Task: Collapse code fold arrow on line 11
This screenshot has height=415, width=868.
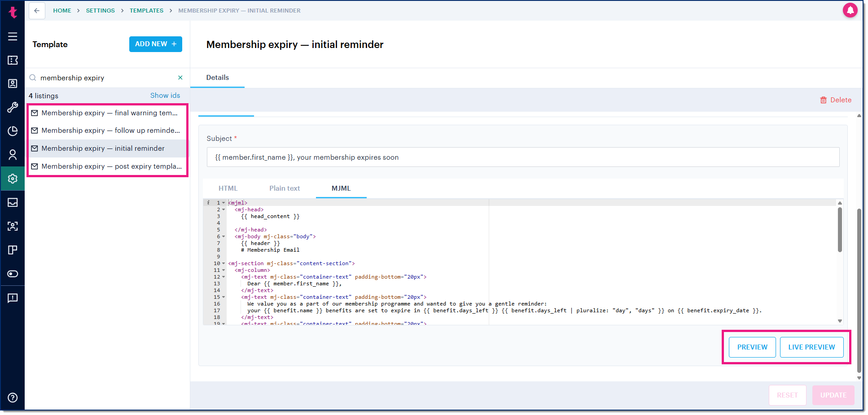Action: tap(224, 270)
